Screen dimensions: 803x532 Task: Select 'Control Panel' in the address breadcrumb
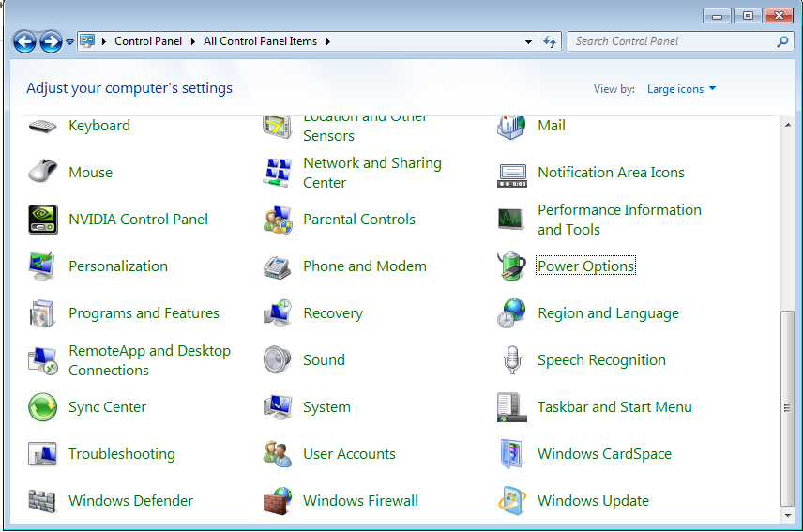point(149,41)
